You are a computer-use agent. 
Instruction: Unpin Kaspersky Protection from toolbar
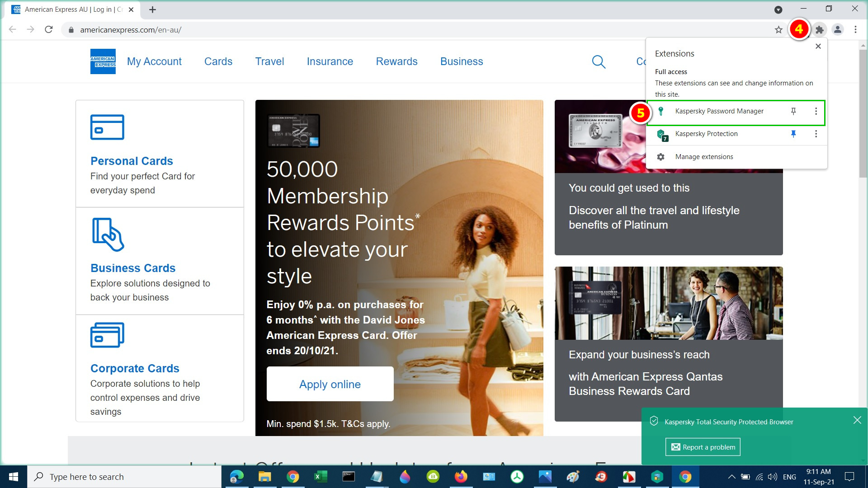click(793, 134)
